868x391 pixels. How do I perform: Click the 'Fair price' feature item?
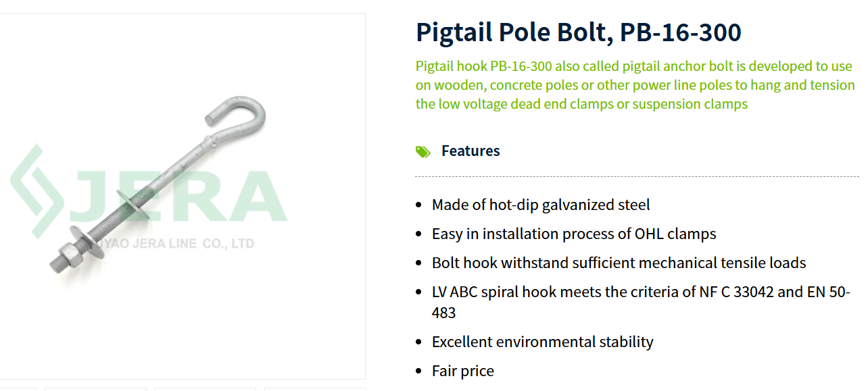pos(463,371)
